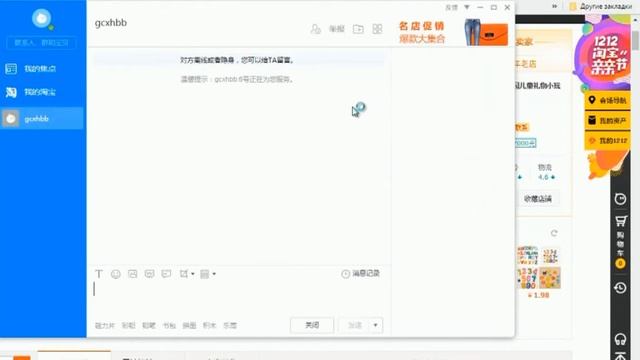Viewport: 640px width, 360px height.
Task: Focus the chat message input box
Action: tap(239, 296)
